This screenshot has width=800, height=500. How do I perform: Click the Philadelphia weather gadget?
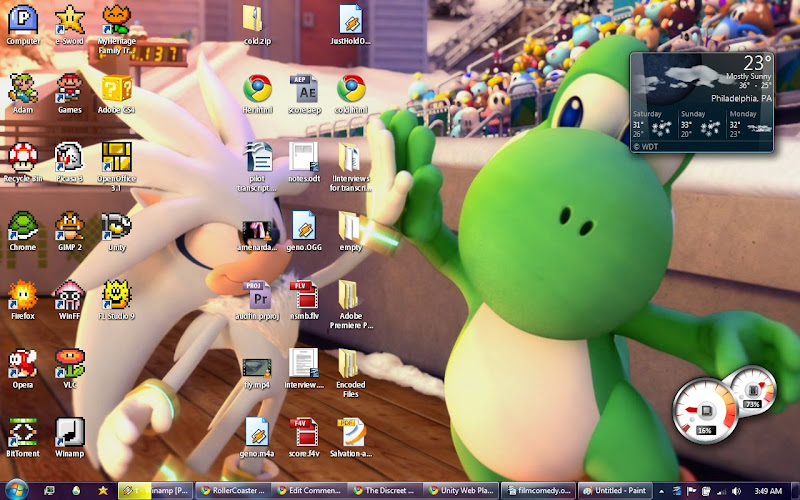coord(702,102)
